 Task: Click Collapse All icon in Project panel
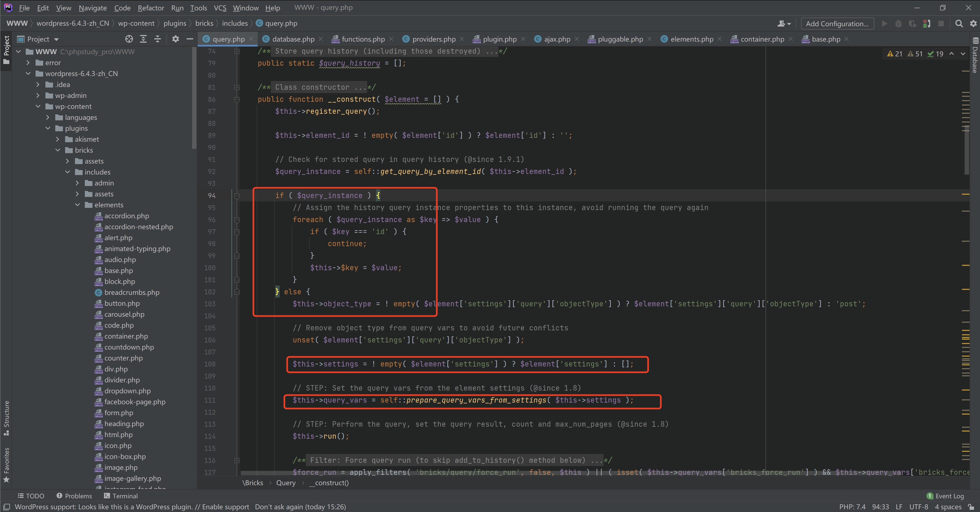[158, 39]
